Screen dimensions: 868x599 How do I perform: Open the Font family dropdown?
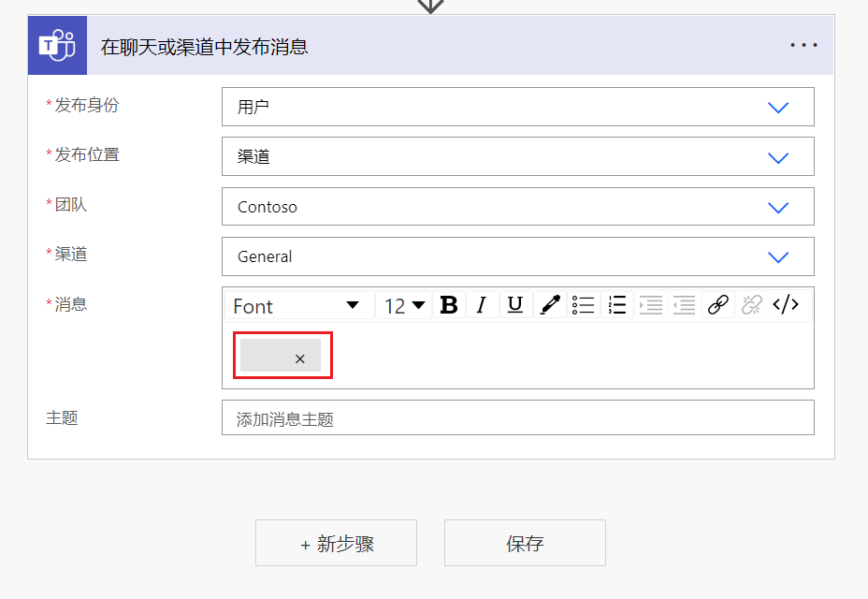coord(299,306)
